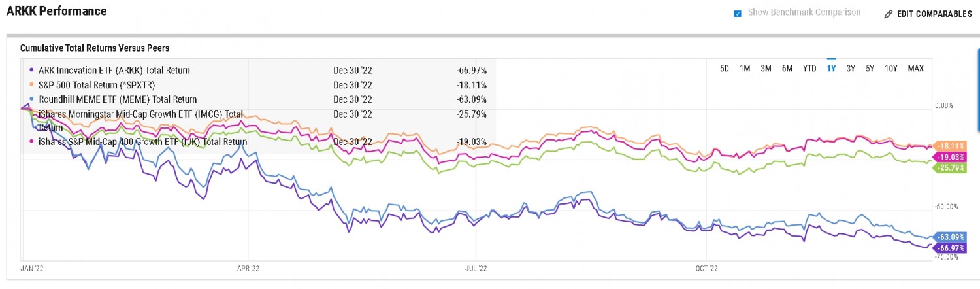Switch to the 3Y range
Screen dimensions: 980x289
pyautogui.click(x=851, y=69)
